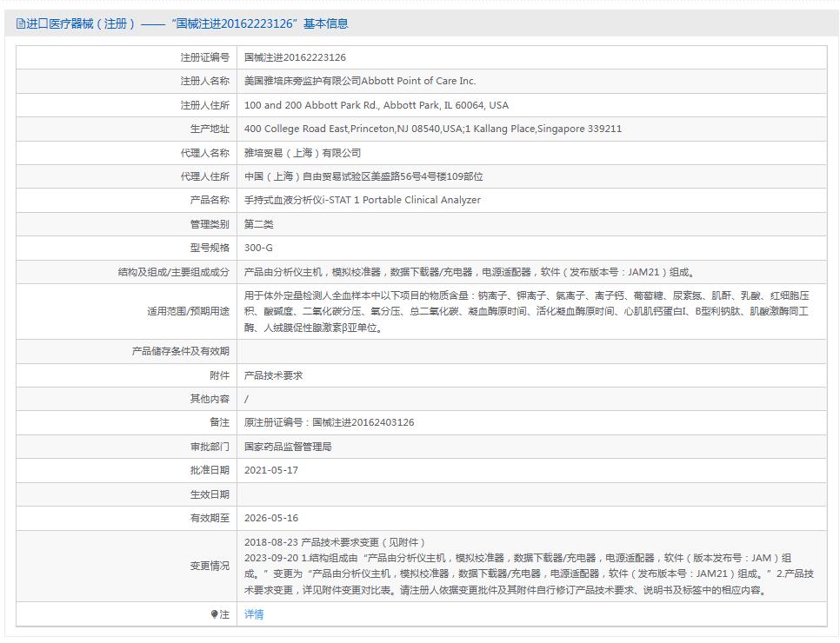Click the 管理类别 label cell
The height and width of the screenshot is (643, 840).
coord(126,224)
